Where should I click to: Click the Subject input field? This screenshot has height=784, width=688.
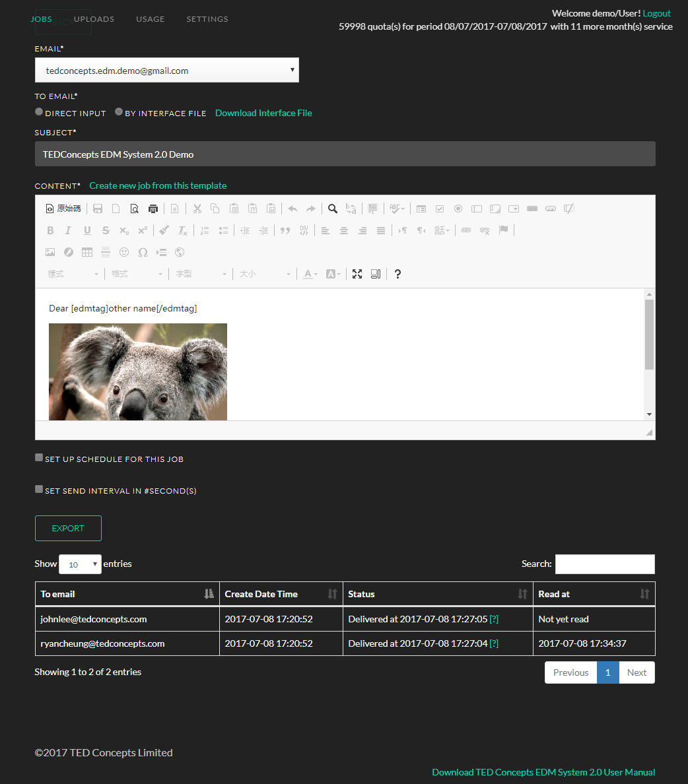(345, 154)
